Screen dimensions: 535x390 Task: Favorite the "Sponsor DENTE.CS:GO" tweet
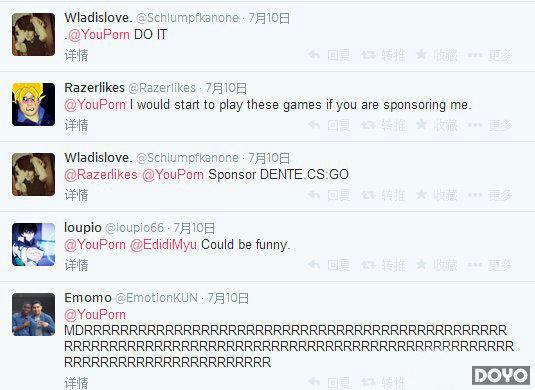tap(436, 195)
